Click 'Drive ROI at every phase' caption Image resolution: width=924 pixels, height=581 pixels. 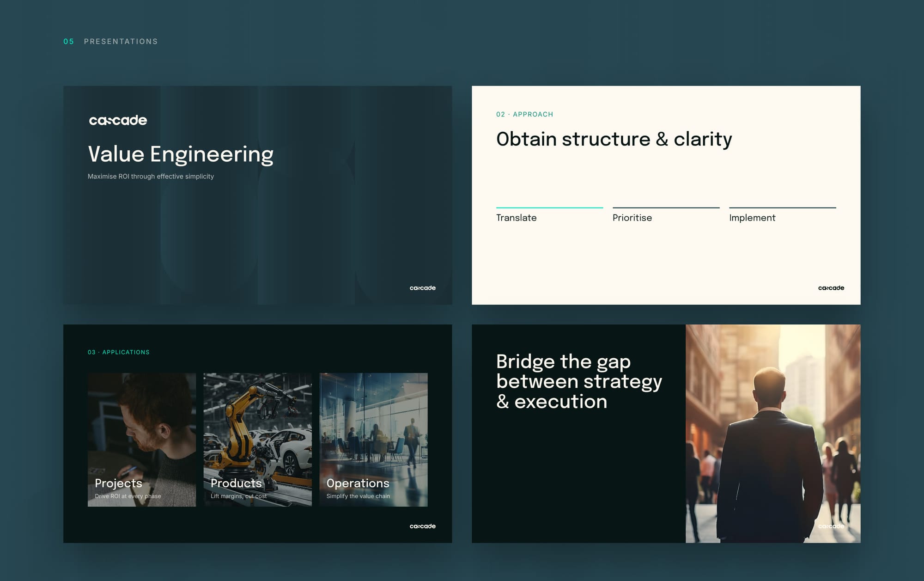(128, 496)
